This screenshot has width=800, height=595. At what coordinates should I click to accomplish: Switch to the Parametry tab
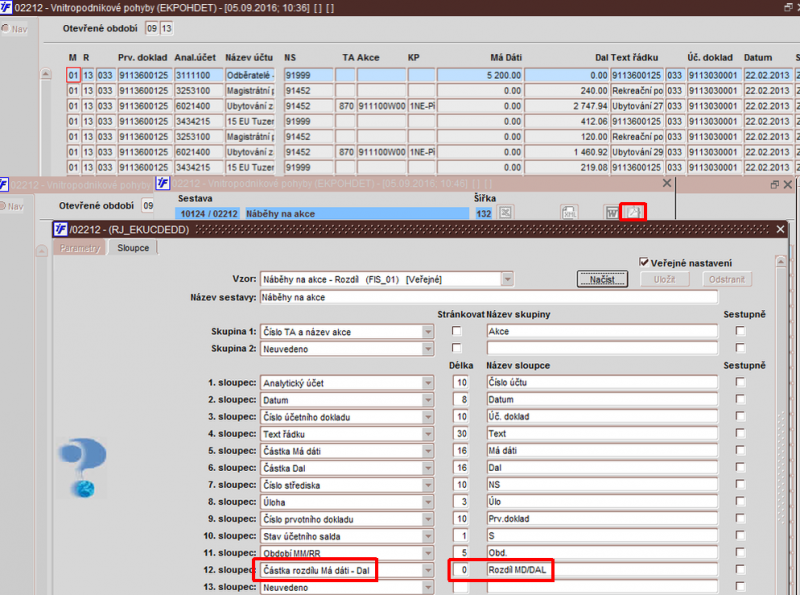(80, 248)
